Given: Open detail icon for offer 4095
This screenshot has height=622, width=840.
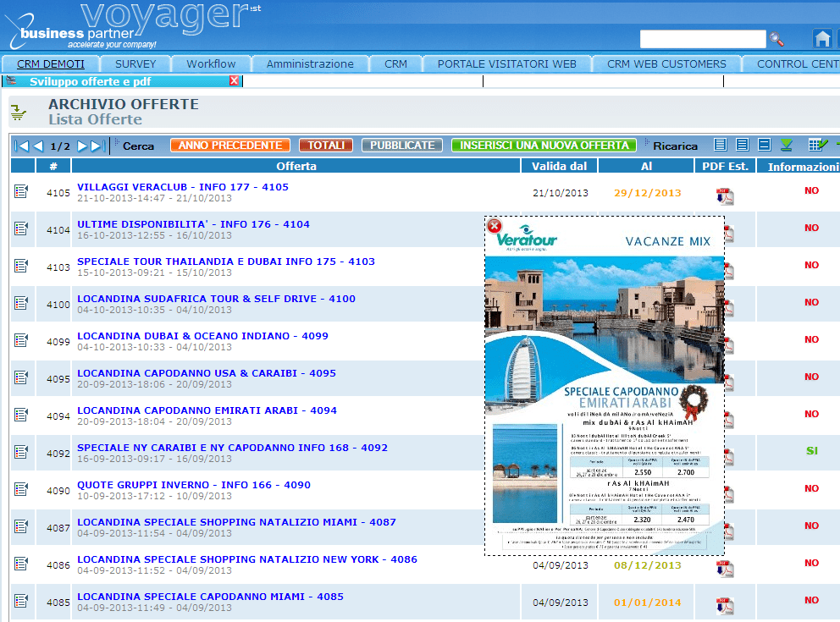Looking at the screenshot, I should [21, 377].
